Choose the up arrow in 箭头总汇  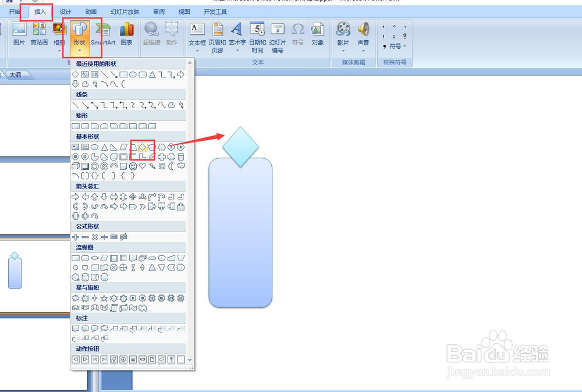[x=95, y=197]
